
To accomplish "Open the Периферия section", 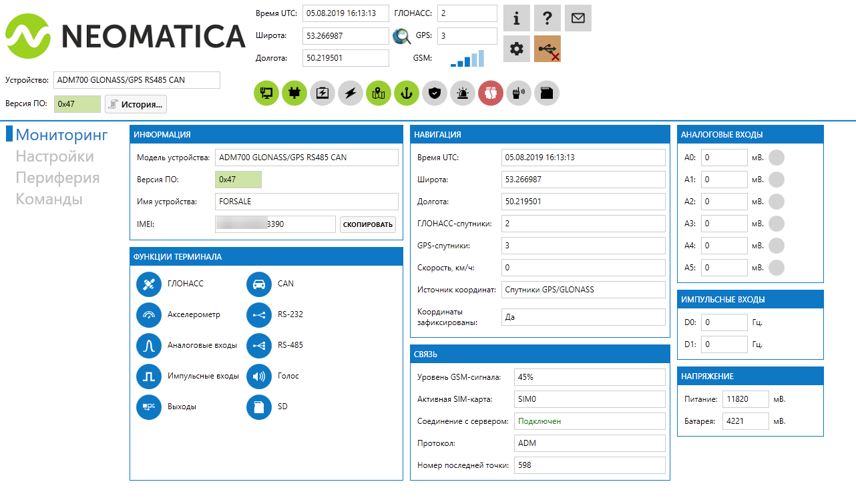I will coord(57,178).
